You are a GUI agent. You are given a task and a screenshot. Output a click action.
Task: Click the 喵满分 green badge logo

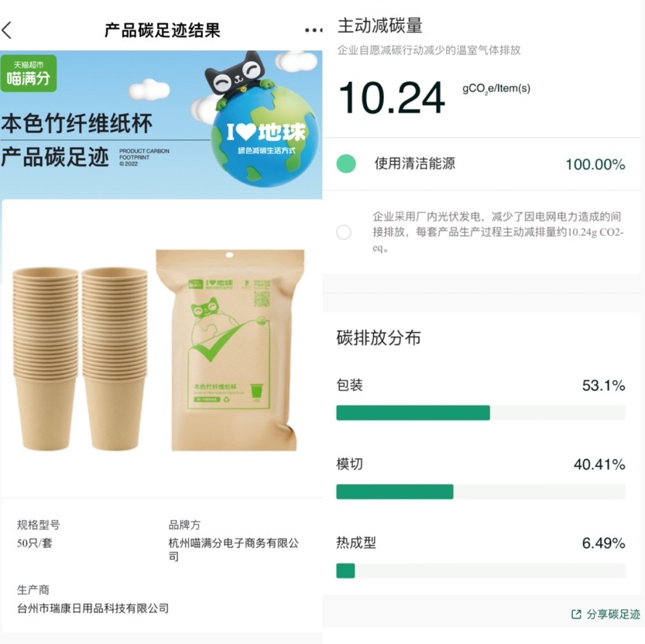29,74
